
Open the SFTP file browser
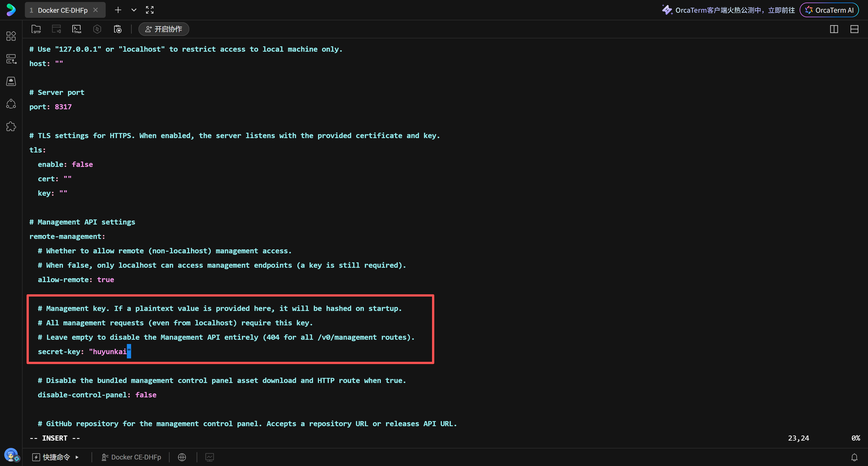click(x=36, y=29)
